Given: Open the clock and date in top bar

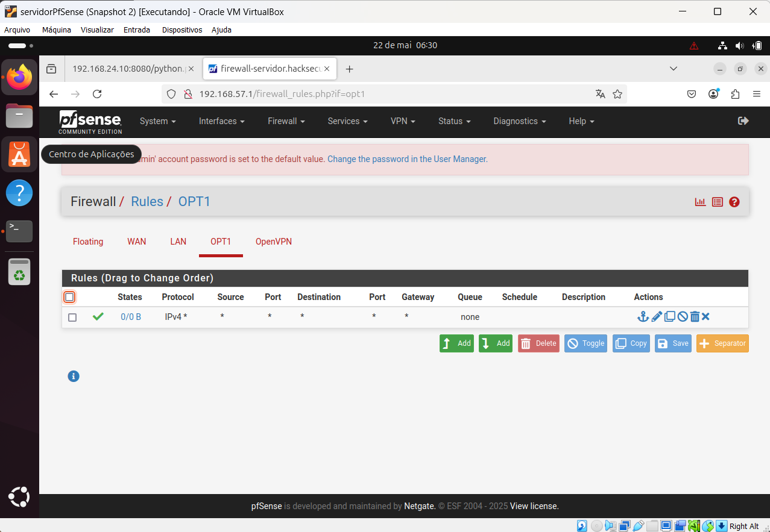Looking at the screenshot, I should [x=405, y=45].
